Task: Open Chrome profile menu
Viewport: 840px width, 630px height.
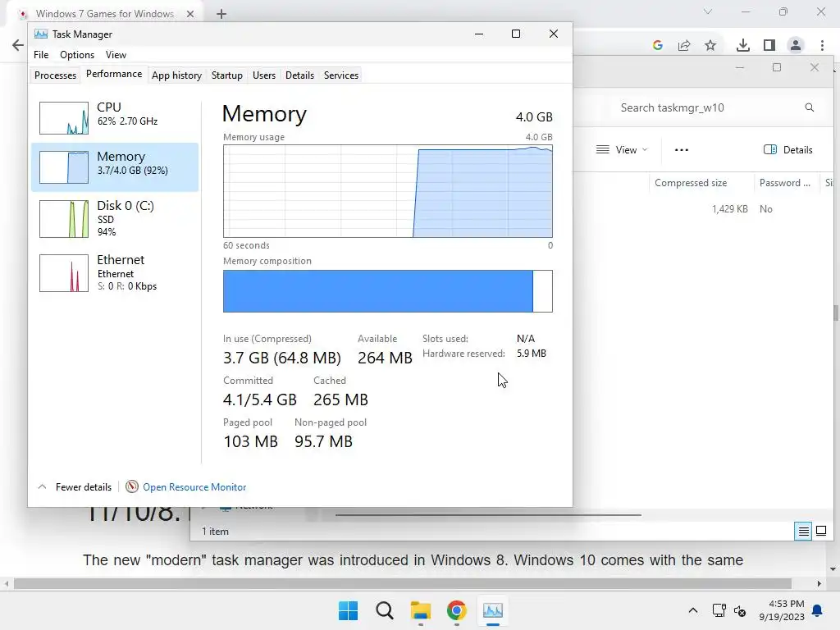Action: (x=796, y=46)
